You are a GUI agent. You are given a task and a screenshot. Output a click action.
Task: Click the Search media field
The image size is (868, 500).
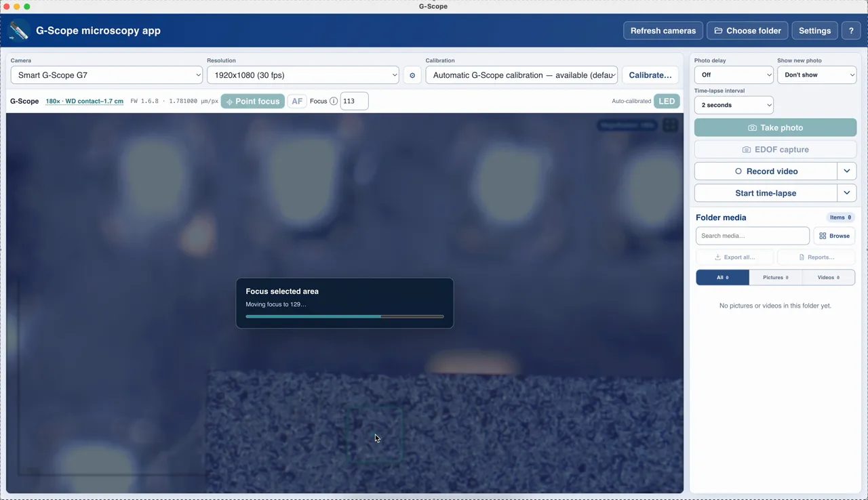coord(753,236)
